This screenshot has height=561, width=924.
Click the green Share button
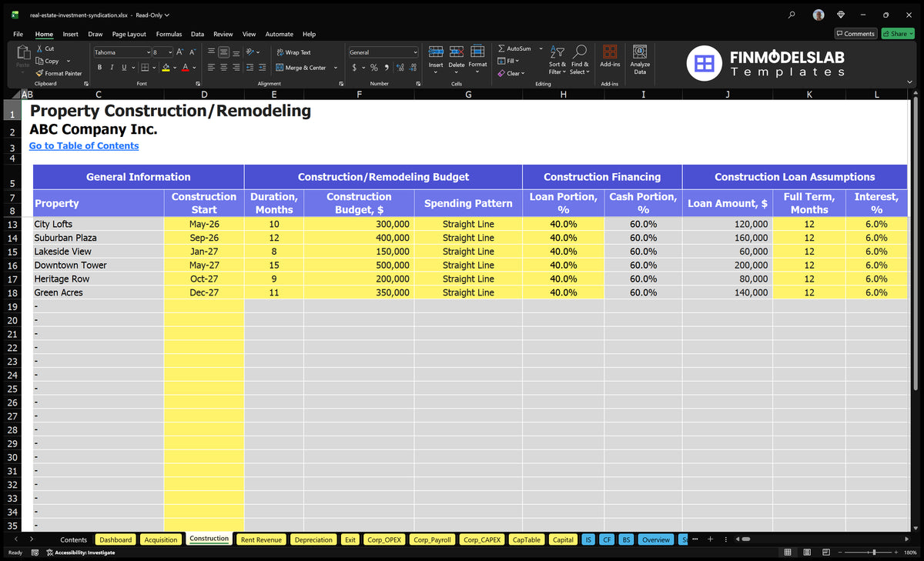[897, 34]
